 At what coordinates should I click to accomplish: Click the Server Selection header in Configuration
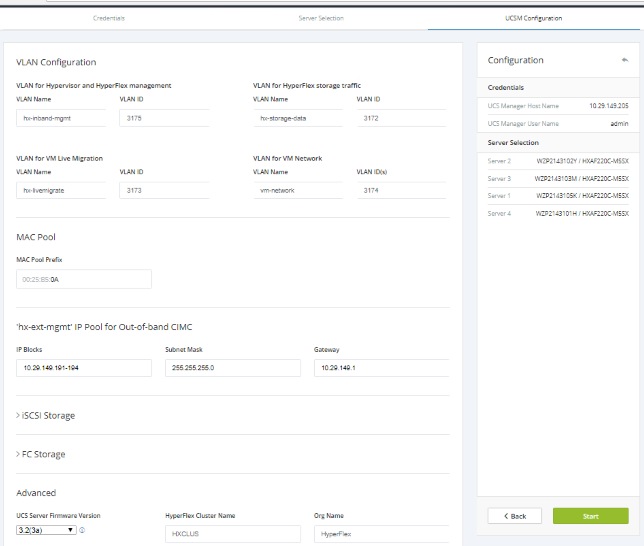[558, 143]
